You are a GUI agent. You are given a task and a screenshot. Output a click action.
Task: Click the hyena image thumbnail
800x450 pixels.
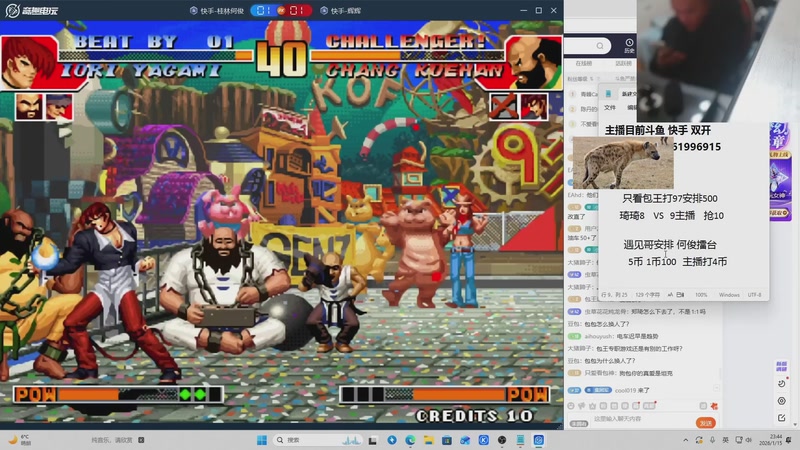(623, 163)
